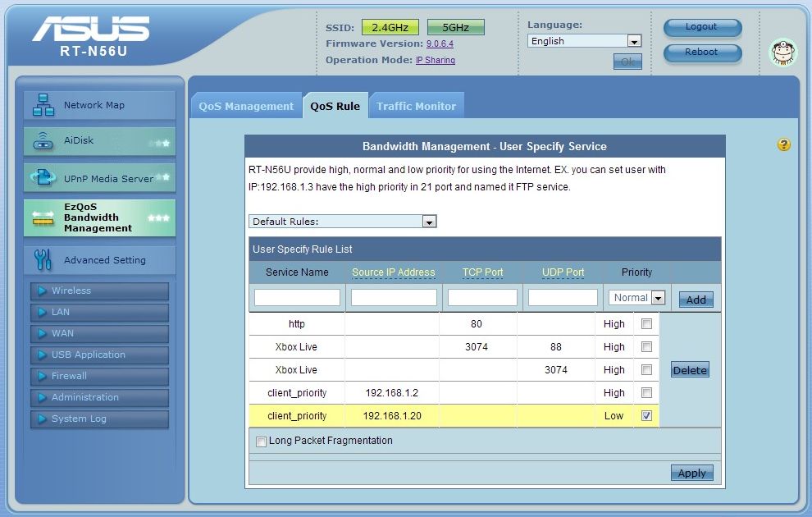The height and width of the screenshot is (517, 812).
Task: Click the firmware version 9.0.6.4 link
Action: click(x=440, y=43)
